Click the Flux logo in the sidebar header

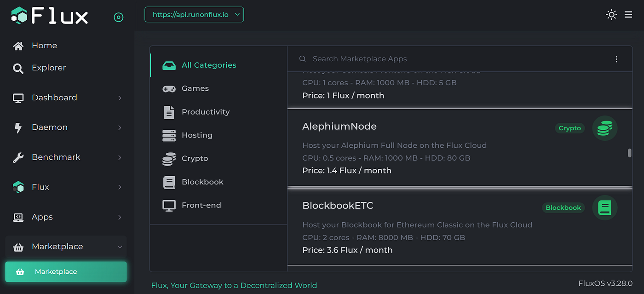[49, 16]
